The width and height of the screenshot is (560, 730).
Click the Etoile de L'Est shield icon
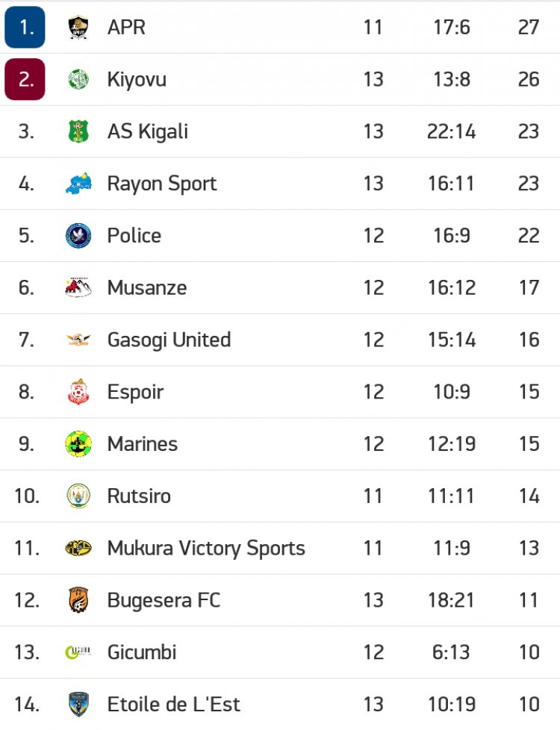(78, 704)
